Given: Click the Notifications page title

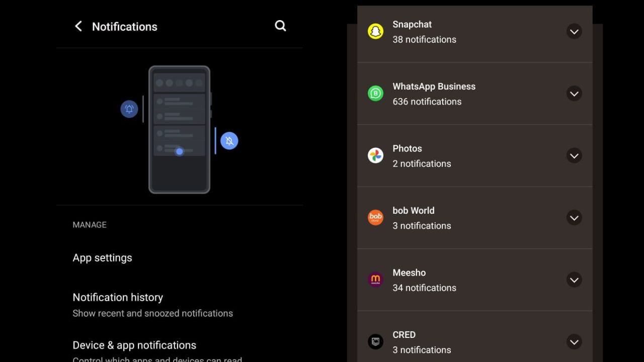Looking at the screenshot, I should pyautogui.click(x=125, y=27).
